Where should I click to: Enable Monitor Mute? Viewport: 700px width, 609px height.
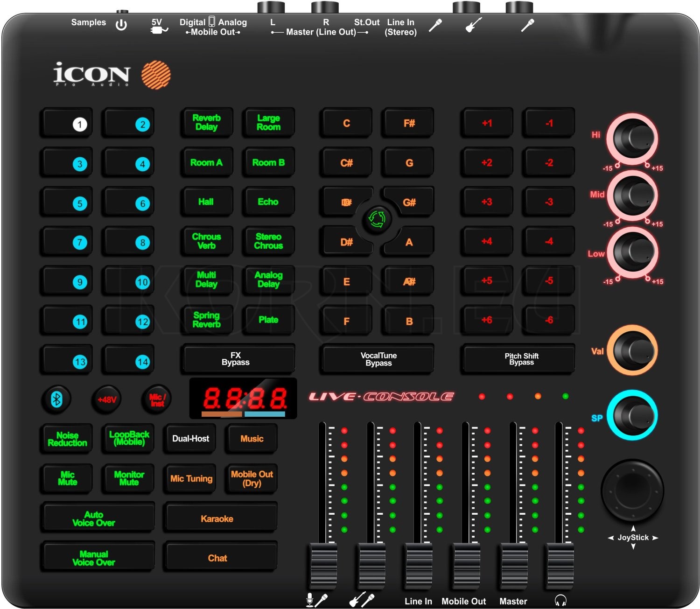point(127,478)
